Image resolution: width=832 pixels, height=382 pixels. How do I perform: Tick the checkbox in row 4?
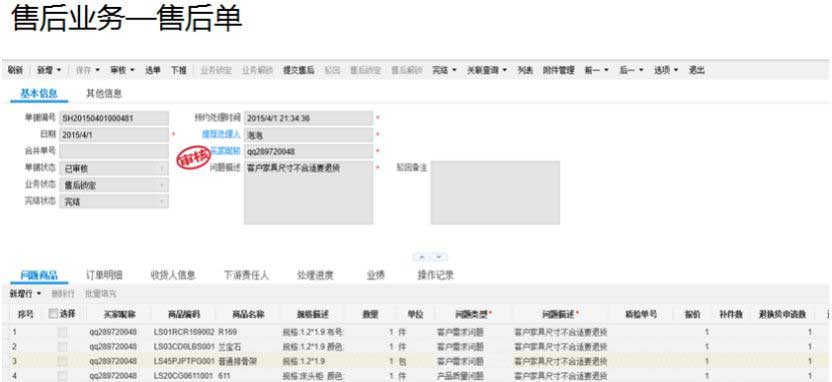pyautogui.click(x=63, y=376)
